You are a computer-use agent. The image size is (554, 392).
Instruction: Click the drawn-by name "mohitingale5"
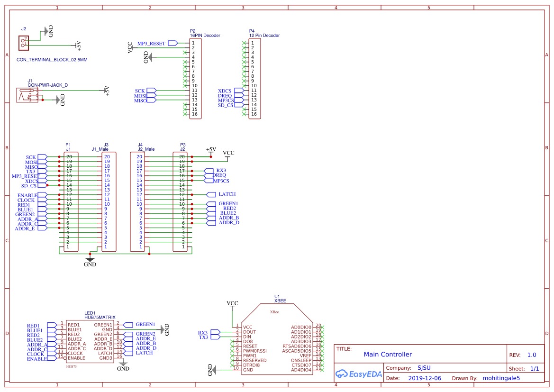[501, 378]
